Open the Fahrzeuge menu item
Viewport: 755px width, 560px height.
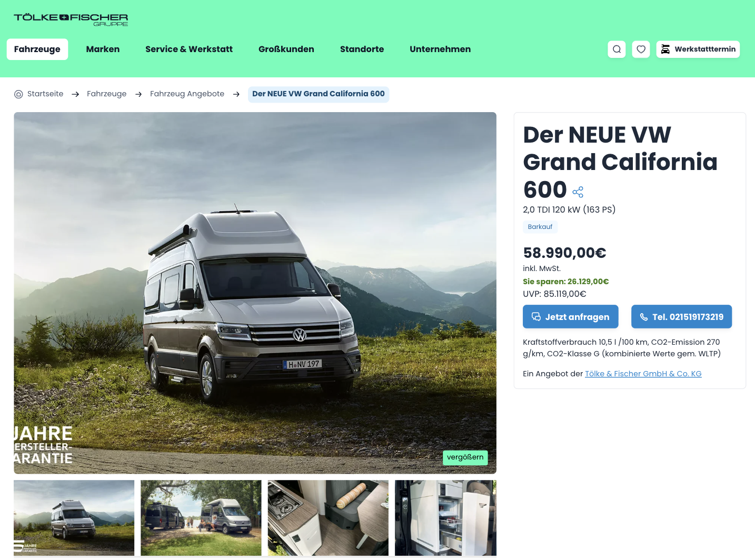pos(37,49)
